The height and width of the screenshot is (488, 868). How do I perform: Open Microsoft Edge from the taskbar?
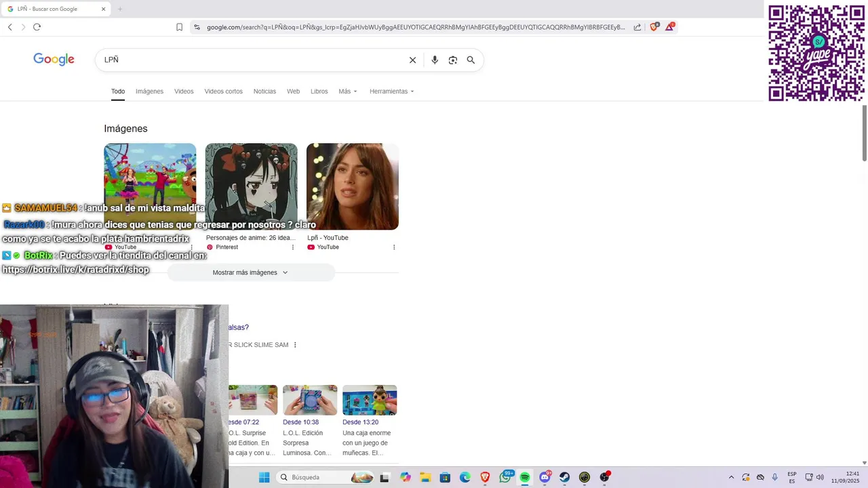point(465,477)
